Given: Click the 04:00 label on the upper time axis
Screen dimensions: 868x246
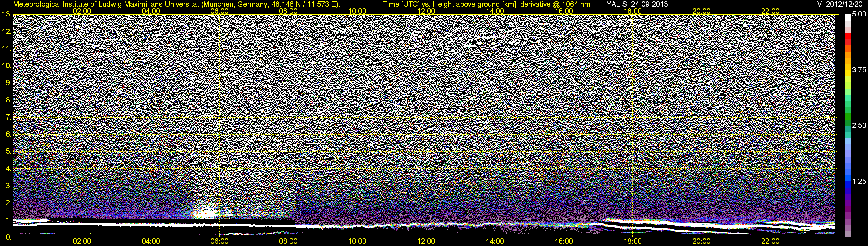Looking at the screenshot, I should (x=151, y=11).
